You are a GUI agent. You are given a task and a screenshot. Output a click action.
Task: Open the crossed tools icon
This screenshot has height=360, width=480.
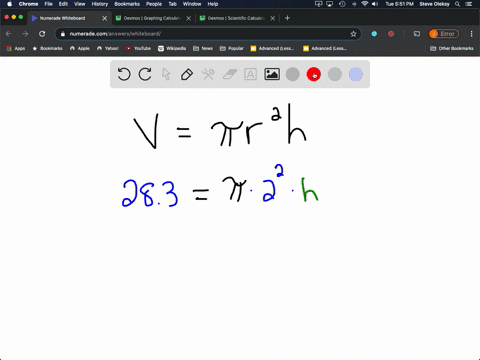[x=208, y=74]
